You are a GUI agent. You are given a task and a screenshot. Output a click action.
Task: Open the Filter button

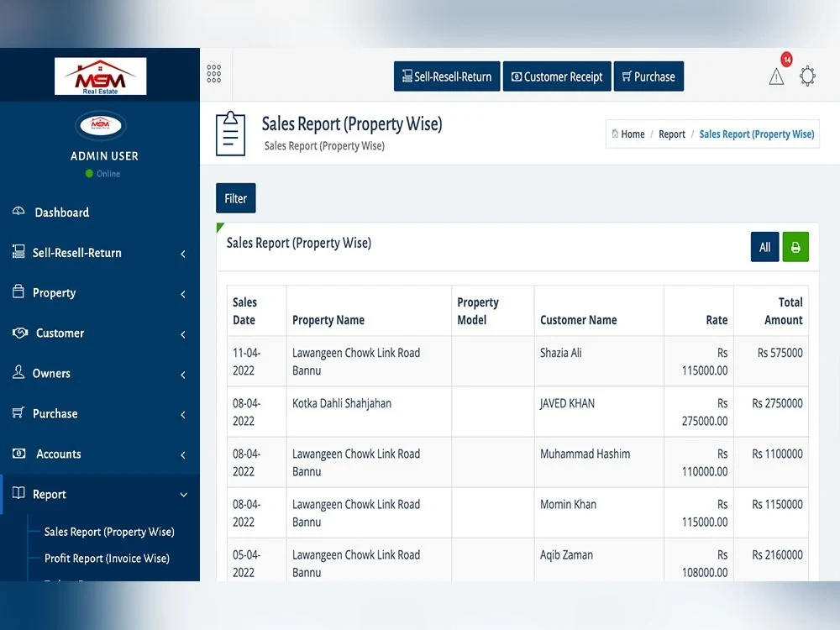236,198
